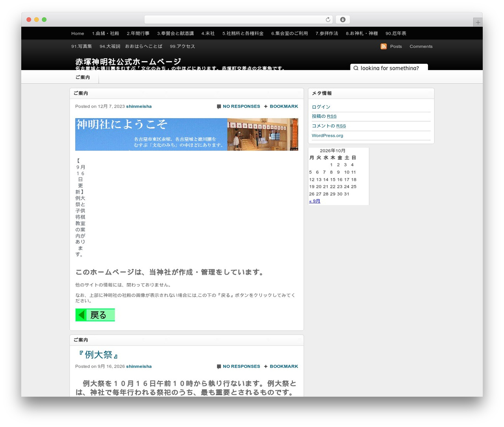Click the ログイン link in メタ情報

(x=321, y=107)
